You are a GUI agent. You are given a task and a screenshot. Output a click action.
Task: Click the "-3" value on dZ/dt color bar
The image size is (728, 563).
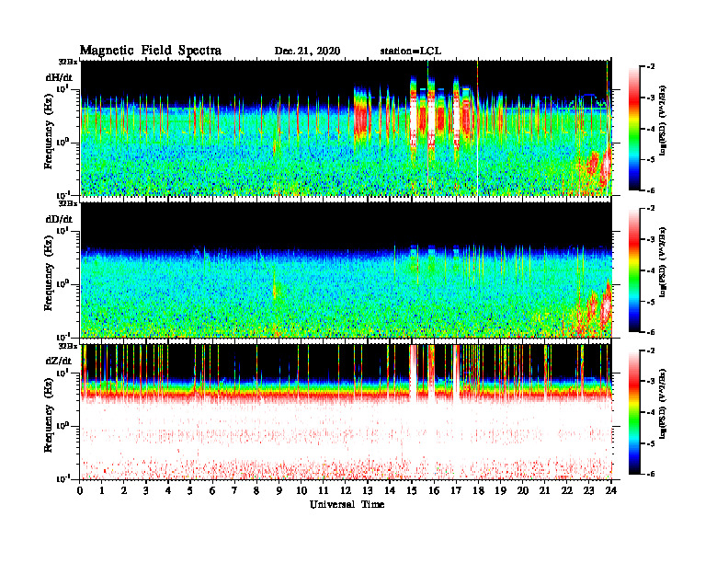pyautogui.click(x=651, y=382)
